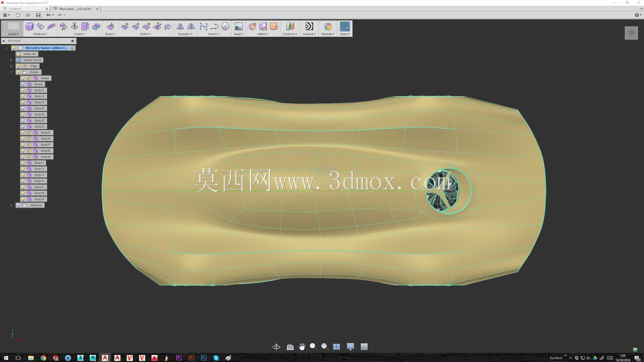Open the Primitives dropdown
644x362 pixels.
(x=40, y=34)
